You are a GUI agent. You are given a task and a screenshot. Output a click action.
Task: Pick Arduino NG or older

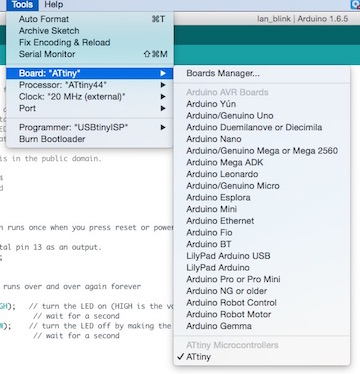(262, 291)
